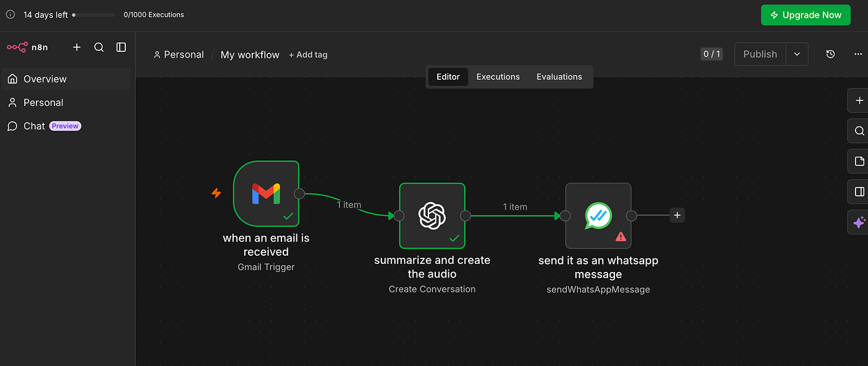Select the Gmail Trigger node
Screen dimensions: 868x366
pos(266,194)
